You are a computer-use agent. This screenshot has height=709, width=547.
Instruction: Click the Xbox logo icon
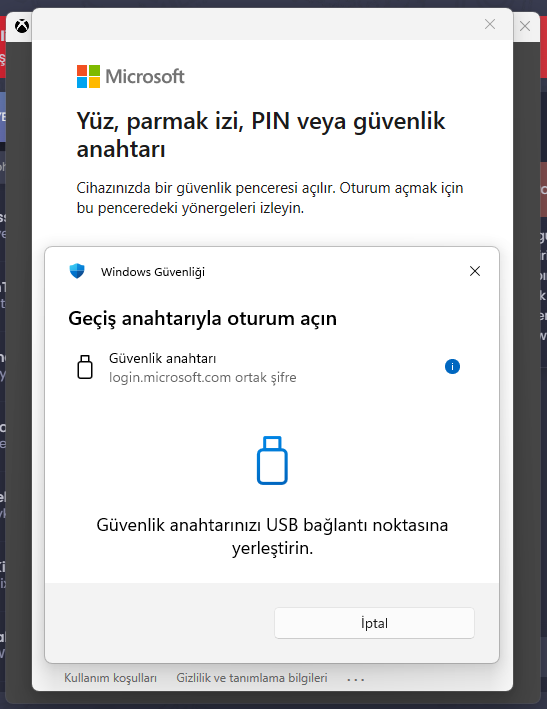coord(22,26)
